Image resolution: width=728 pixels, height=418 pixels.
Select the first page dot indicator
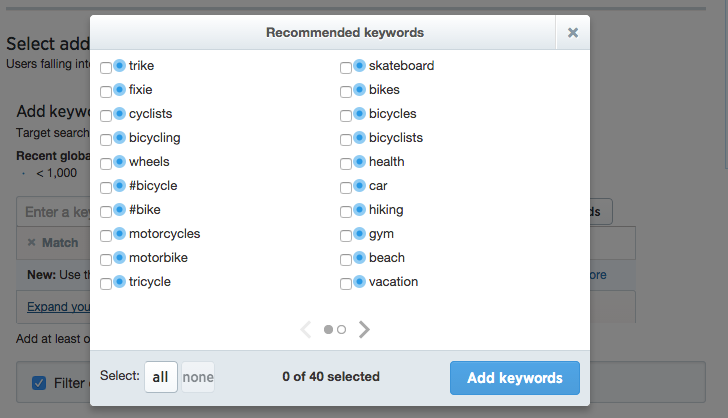tap(328, 329)
